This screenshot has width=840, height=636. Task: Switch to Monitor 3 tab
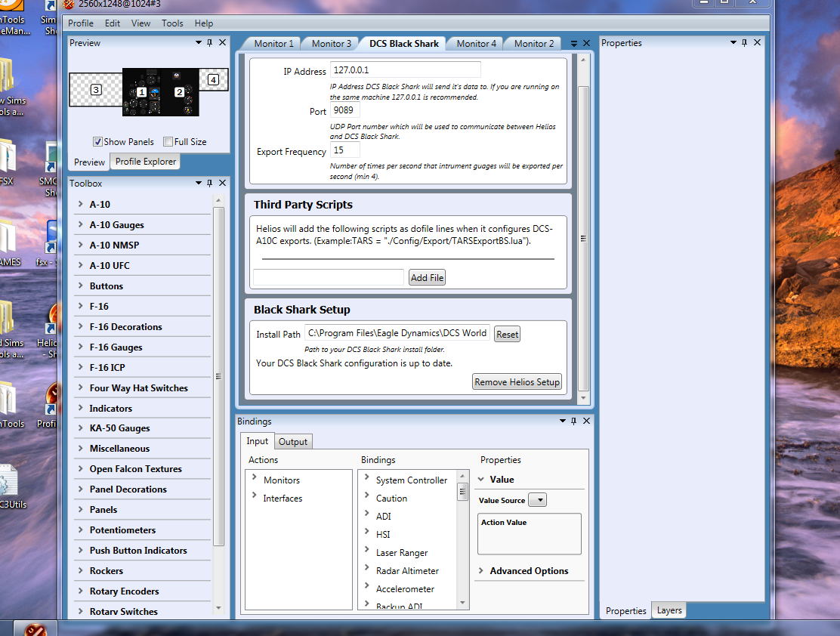332,43
